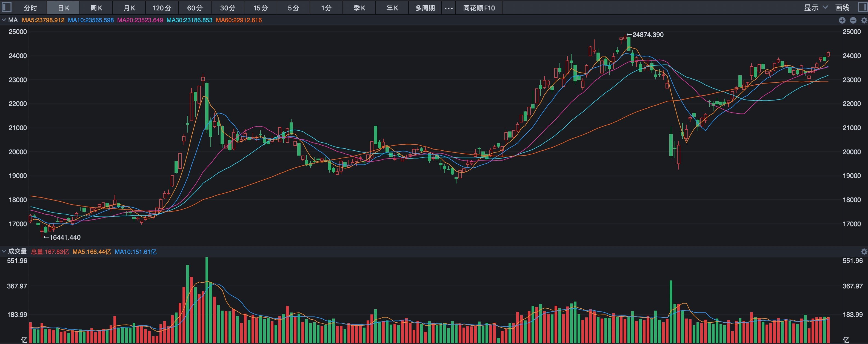Toggle the left sidebar panel icon
868x344 pixels.
(7, 7)
